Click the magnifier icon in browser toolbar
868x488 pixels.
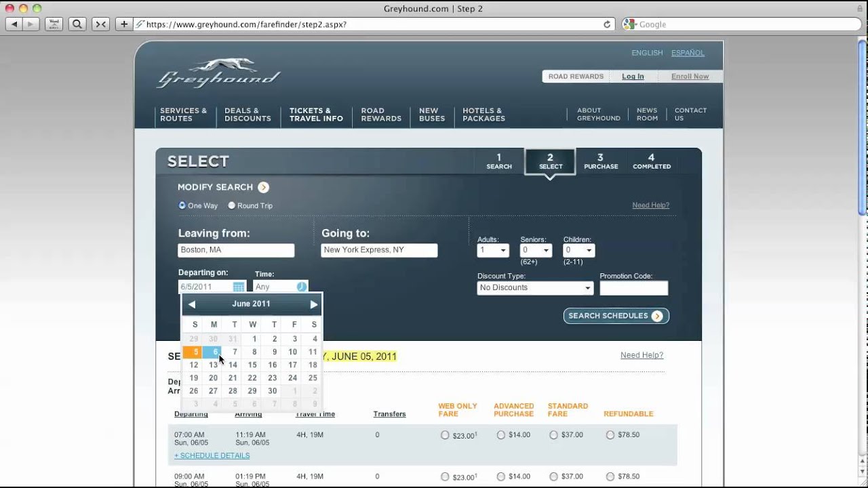77,24
